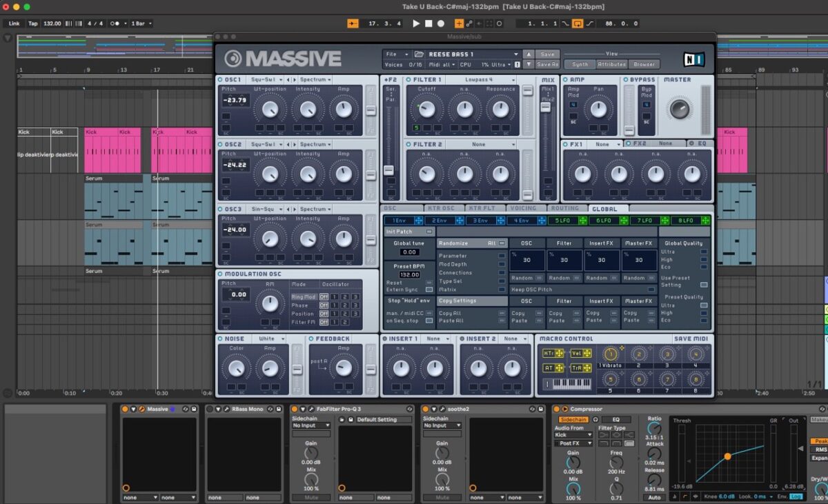Open Compressor Audio From Kick dropdown
828x504 pixels.
coord(573,435)
